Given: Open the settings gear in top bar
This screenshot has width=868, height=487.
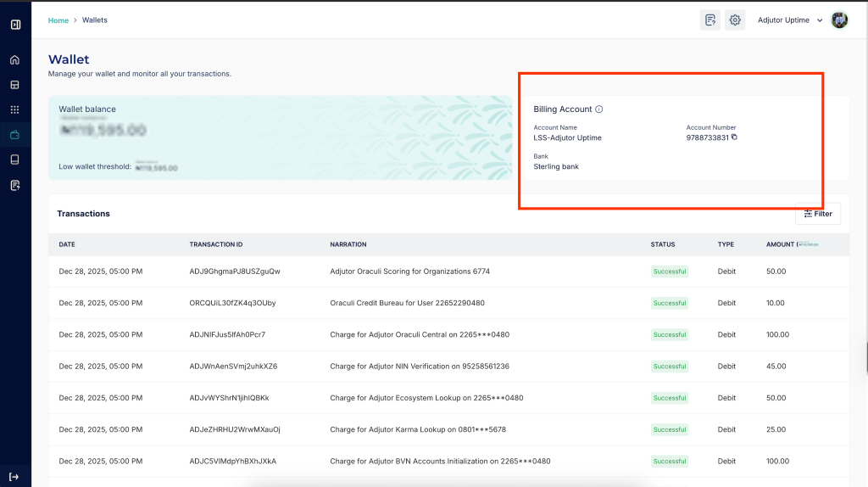Looking at the screenshot, I should [735, 20].
